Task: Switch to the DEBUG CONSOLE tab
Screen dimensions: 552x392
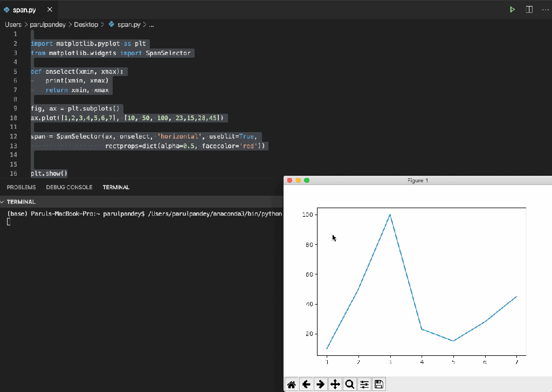Action: [x=69, y=187]
